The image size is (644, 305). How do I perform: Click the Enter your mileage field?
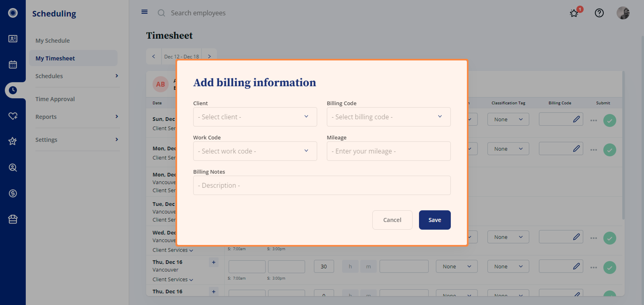388,151
